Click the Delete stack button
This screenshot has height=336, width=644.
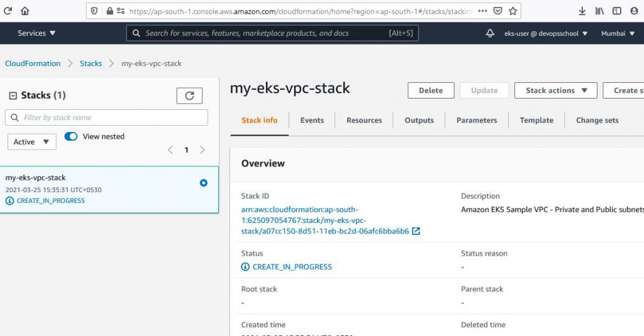(x=431, y=90)
